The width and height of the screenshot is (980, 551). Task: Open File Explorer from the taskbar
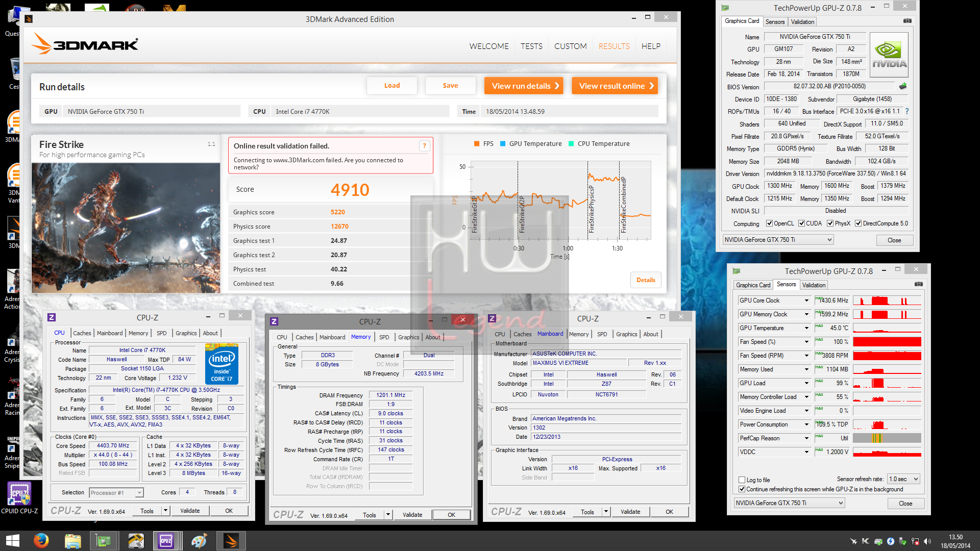click(x=72, y=540)
